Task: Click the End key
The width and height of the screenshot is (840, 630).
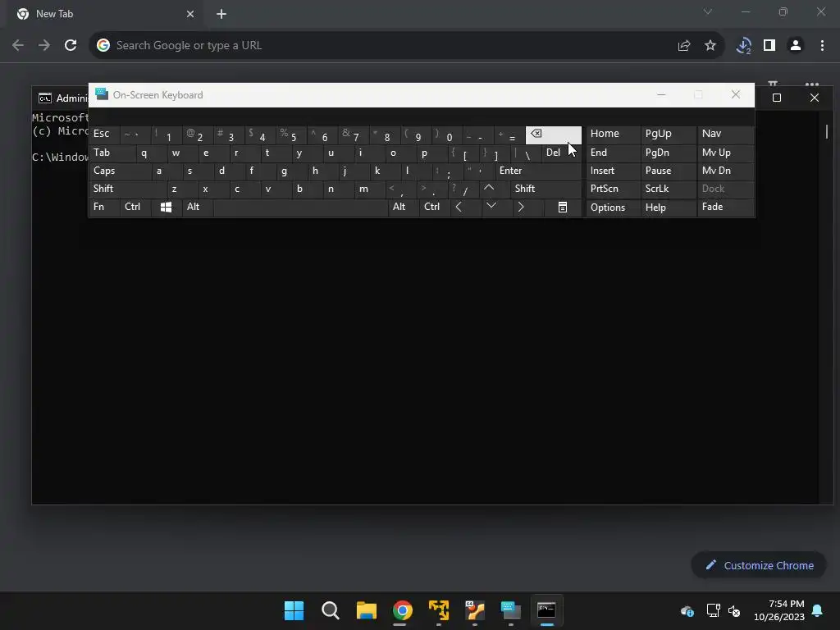Action: [x=614, y=153]
